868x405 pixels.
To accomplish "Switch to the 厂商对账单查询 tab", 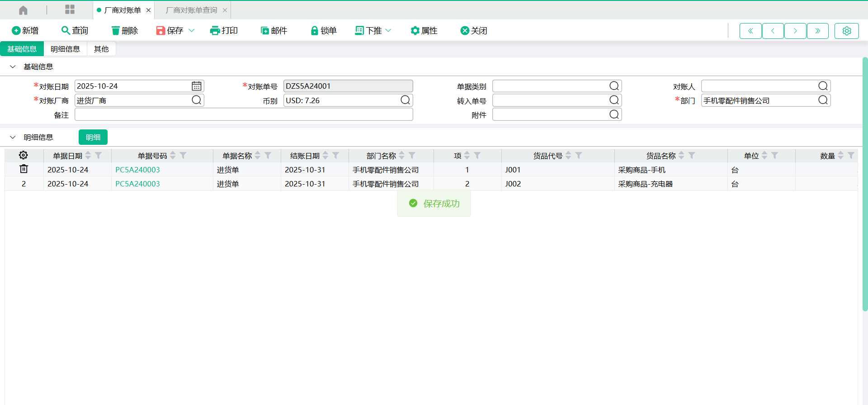I will pyautogui.click(x=191, y=10).
